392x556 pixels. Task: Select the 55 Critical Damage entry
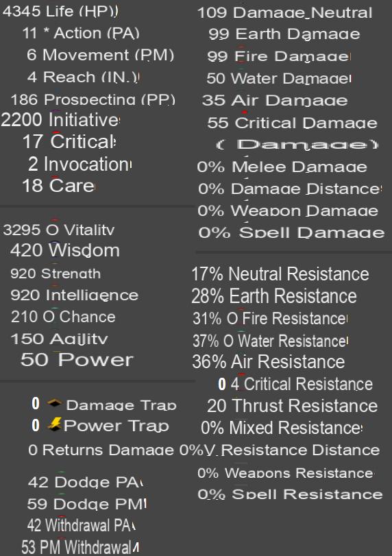[293, 123]
